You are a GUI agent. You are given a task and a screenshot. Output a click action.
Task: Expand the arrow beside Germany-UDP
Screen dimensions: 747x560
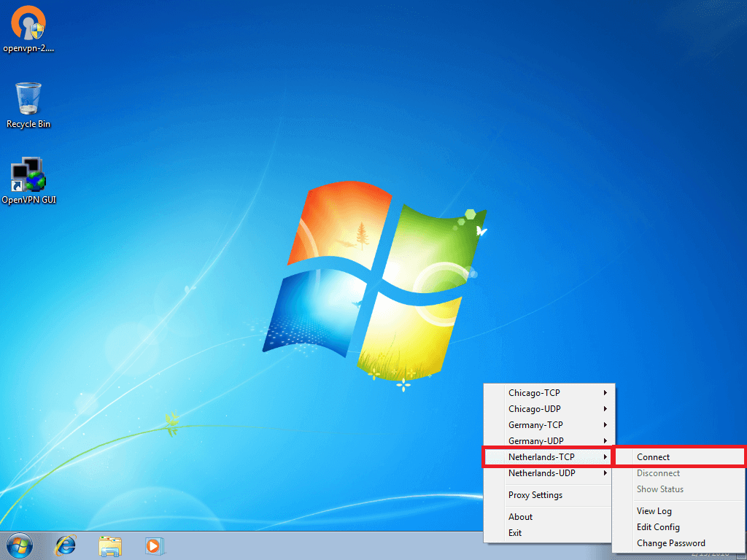click(605, 441)
